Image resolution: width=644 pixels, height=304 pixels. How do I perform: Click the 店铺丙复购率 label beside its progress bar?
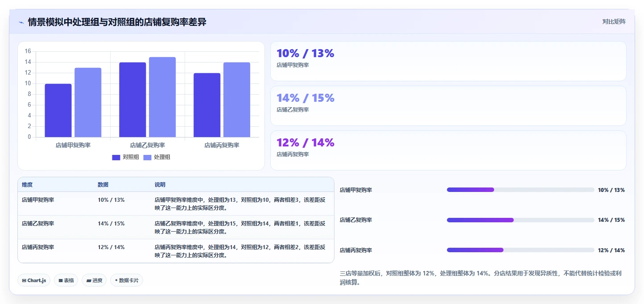pyautogui.click(x=356, y=250)
